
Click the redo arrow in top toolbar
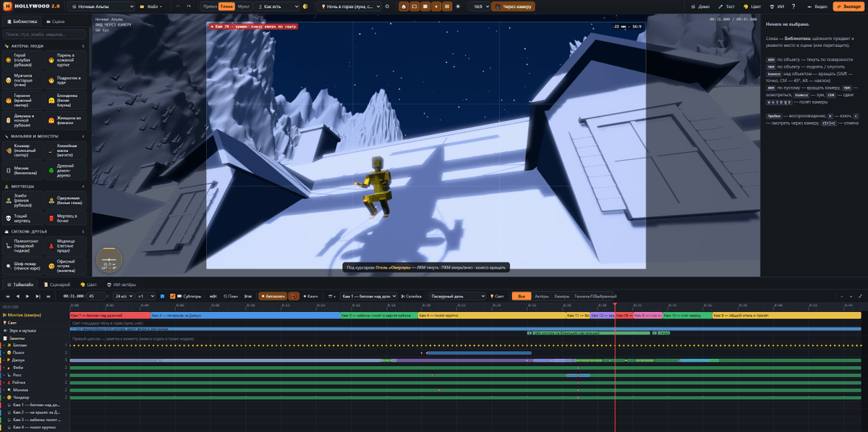(x=190, y=7)
